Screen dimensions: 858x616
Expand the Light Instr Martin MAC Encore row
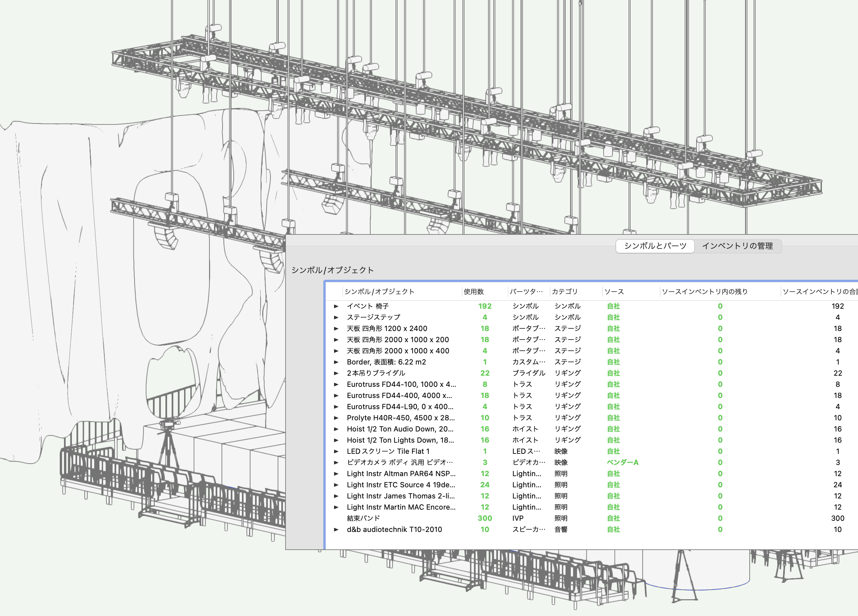coord(336,507)
